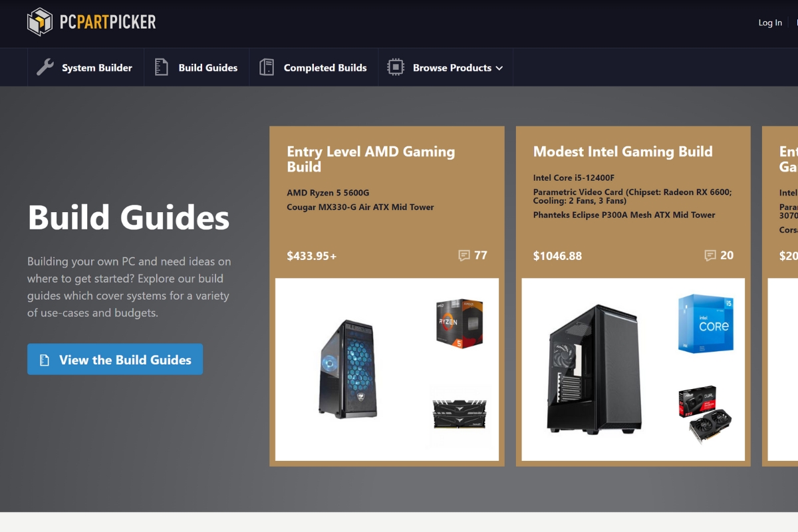Click the Cougar MX330-G Air ATX Mid Tower text
798x532 pixels.
click(x=360, y=207)
